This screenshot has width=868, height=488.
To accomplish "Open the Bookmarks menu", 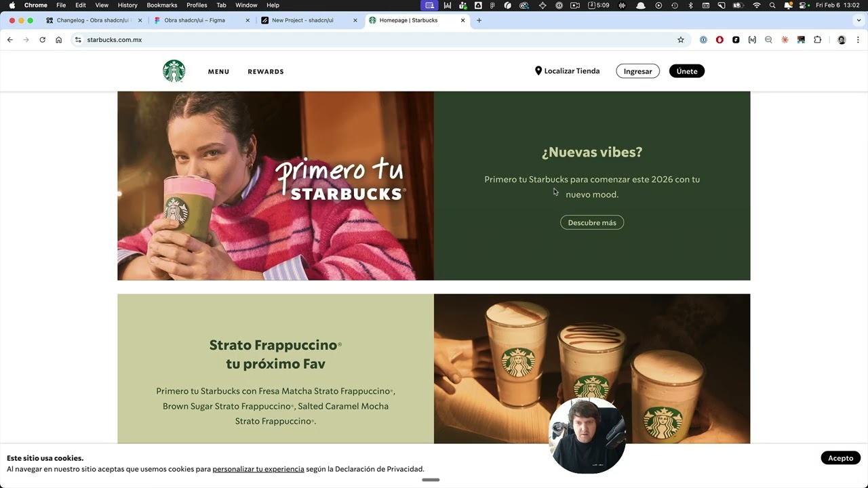I will point(162,5).
